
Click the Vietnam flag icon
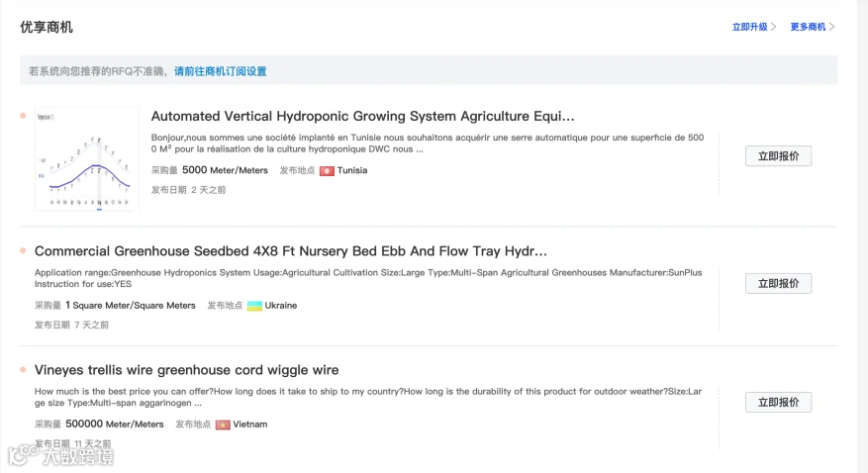click(223, 425)
